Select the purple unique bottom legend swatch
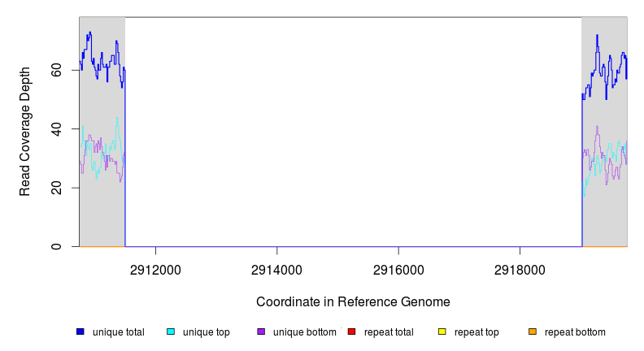 (261, 331)
